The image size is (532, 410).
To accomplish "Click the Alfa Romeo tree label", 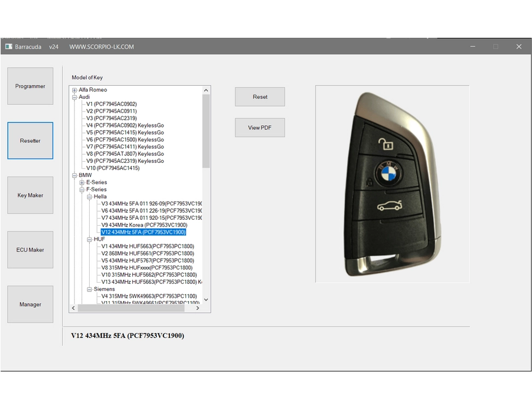I will tap(92, 90).
